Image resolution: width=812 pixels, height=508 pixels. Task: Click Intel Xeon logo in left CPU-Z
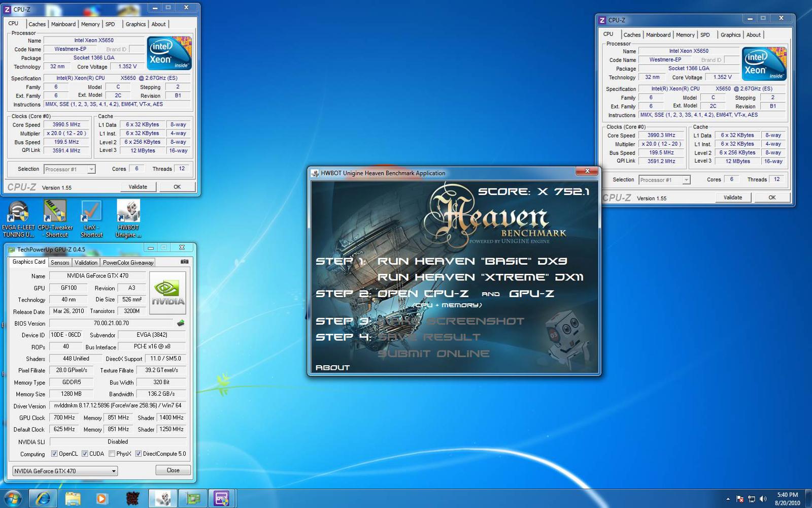169,53
